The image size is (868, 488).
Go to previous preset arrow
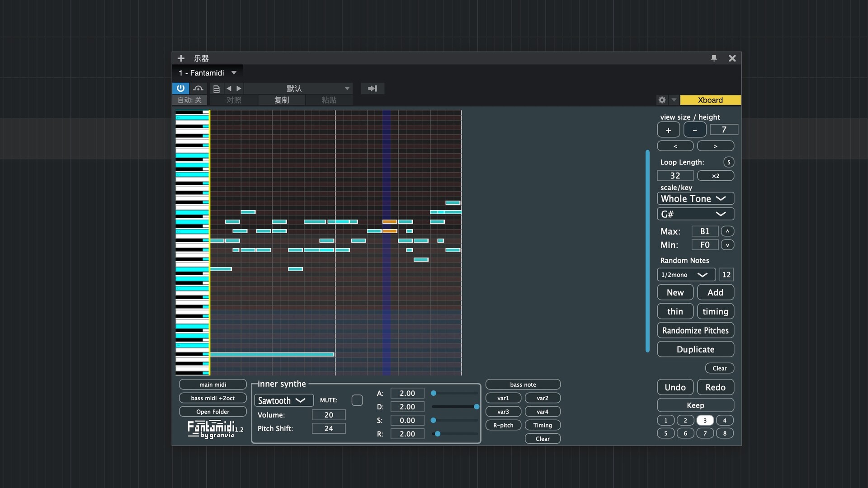[x=229, y=89]
